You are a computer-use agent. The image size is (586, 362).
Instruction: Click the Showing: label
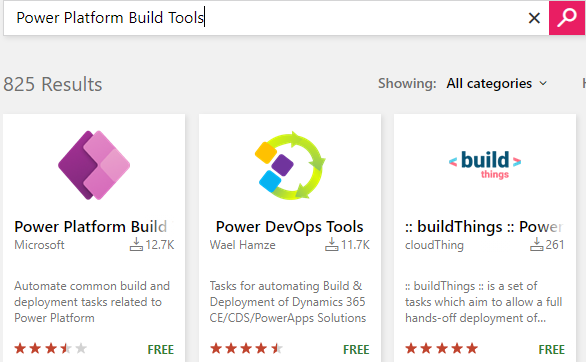407,83
